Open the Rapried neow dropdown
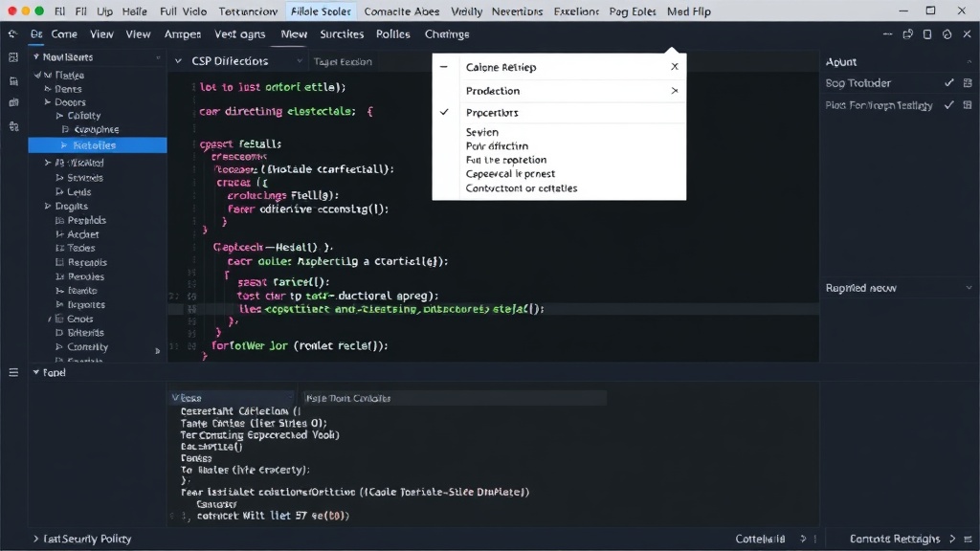The image size is (980, 551). [969, 288]
